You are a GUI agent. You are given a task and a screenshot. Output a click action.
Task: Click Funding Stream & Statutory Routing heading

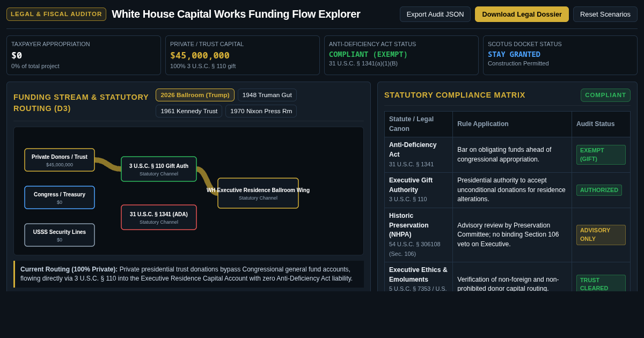pyautogui.click(x=81, y=102)
